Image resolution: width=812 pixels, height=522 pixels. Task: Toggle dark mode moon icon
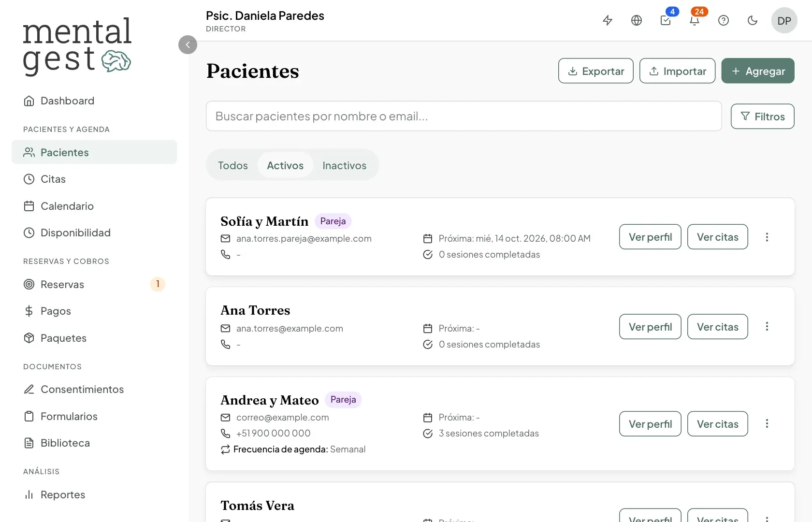click(753, 20)
